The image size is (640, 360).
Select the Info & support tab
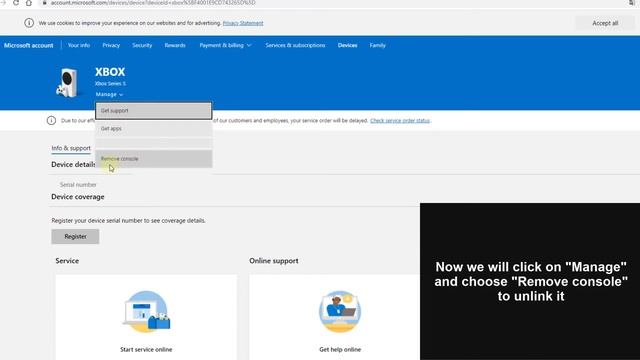click(x=71, y=148)
